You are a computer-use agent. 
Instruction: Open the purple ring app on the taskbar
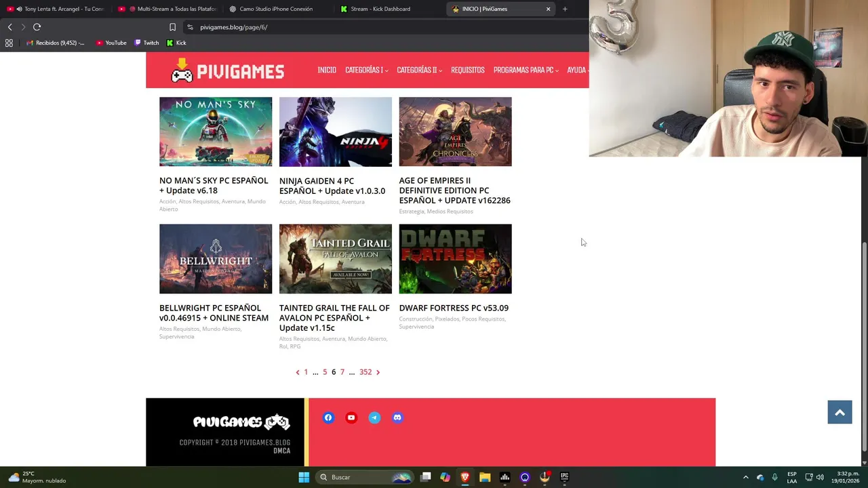(x=524, y=477)
